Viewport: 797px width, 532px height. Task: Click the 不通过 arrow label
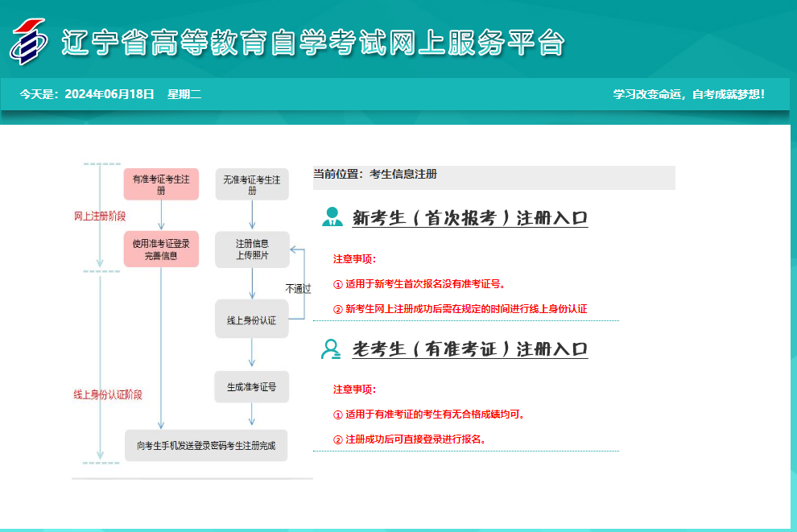pos(299,287)
